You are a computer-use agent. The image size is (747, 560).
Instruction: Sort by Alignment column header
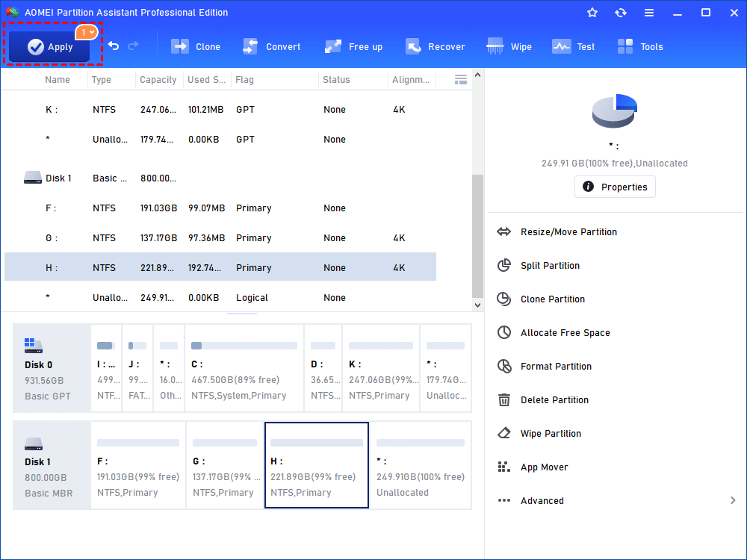(411, 80)
